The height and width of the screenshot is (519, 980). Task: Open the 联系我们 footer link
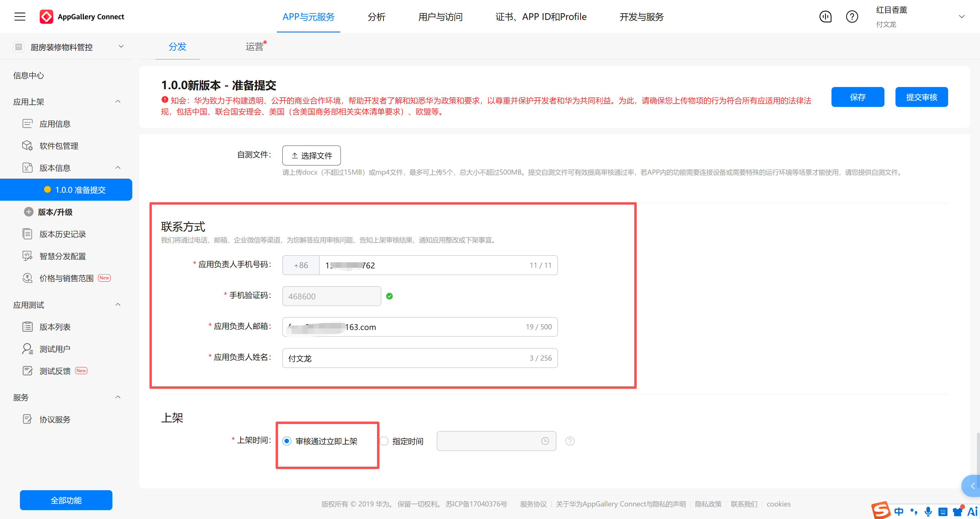[744, 504]
